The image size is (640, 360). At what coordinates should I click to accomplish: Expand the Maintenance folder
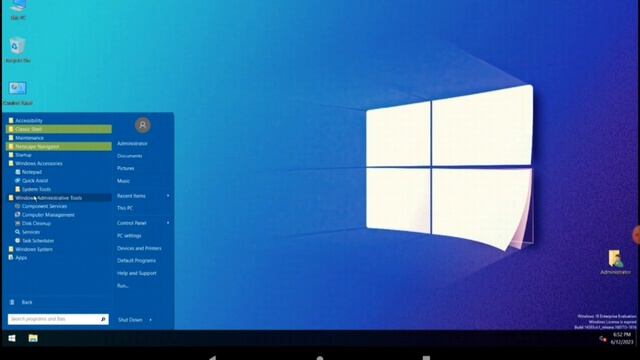(58, 138)
